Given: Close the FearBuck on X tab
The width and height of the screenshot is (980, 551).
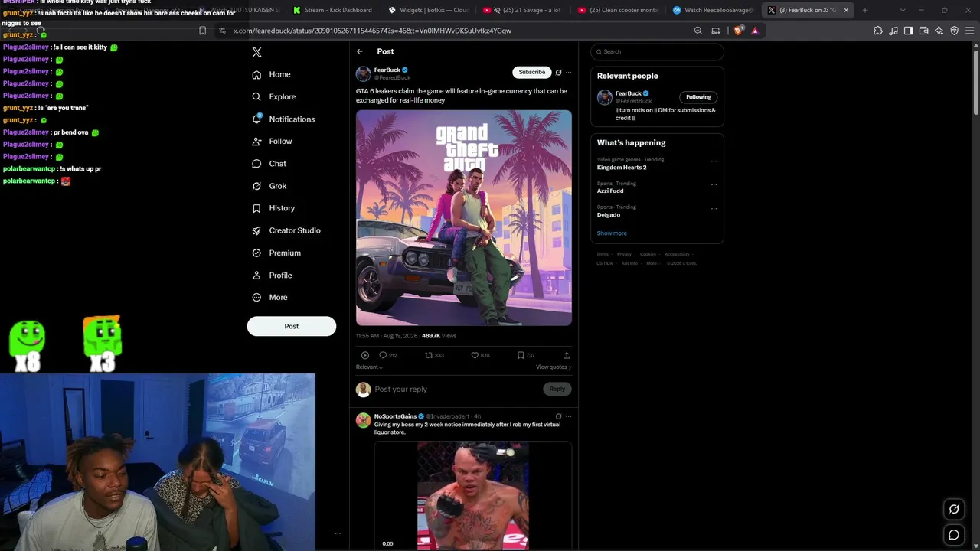Looking at the screenshot, I should (846, 10).
